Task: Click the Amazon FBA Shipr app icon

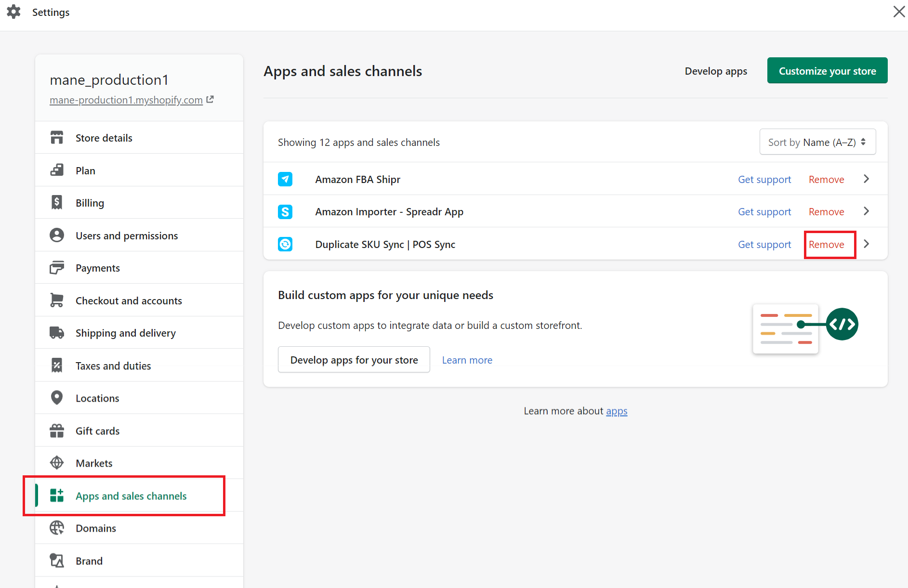Action: [x=285, y=179]
